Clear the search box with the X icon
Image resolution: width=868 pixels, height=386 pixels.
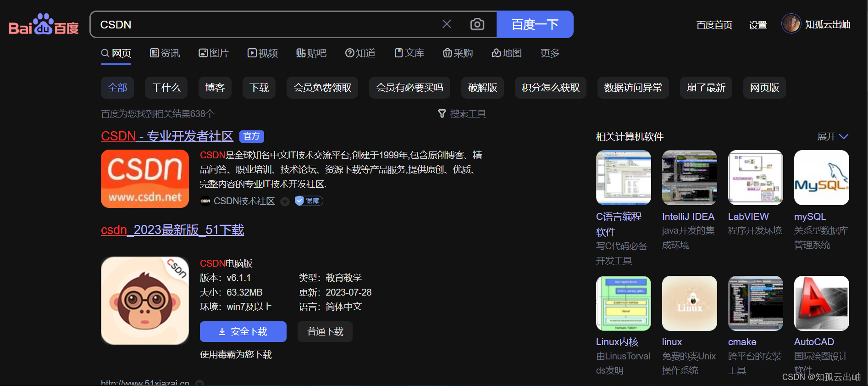tap(447, 24)
